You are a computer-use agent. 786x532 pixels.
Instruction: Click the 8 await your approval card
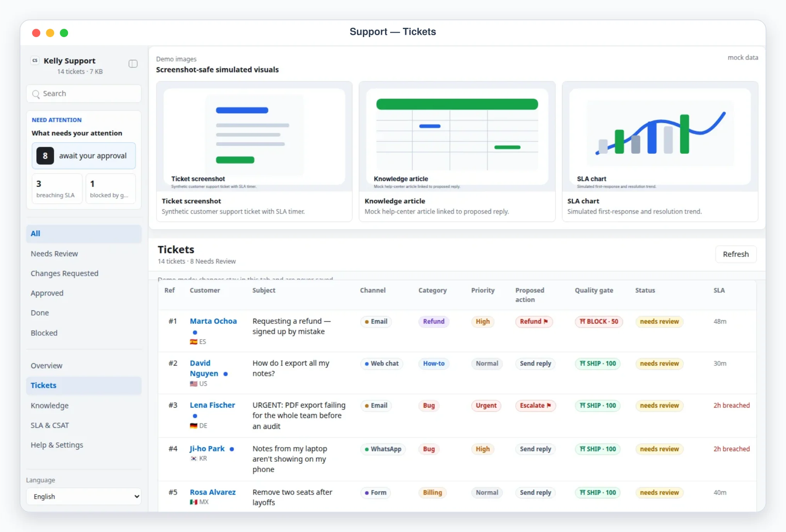[84, 156]
